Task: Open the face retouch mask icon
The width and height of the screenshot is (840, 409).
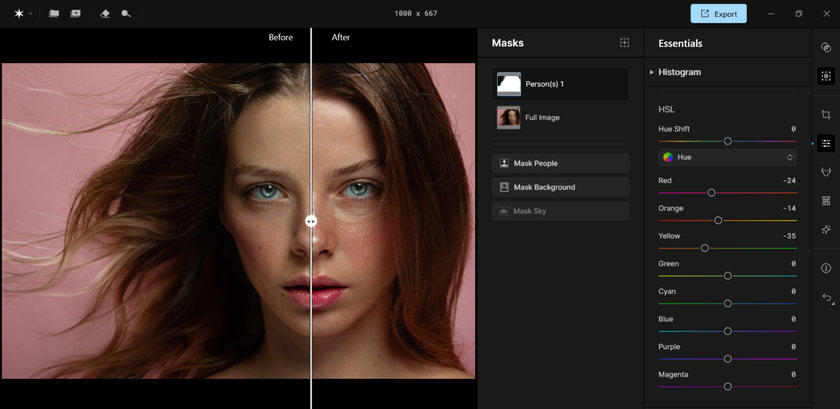Action: click(x=826, y=172)
